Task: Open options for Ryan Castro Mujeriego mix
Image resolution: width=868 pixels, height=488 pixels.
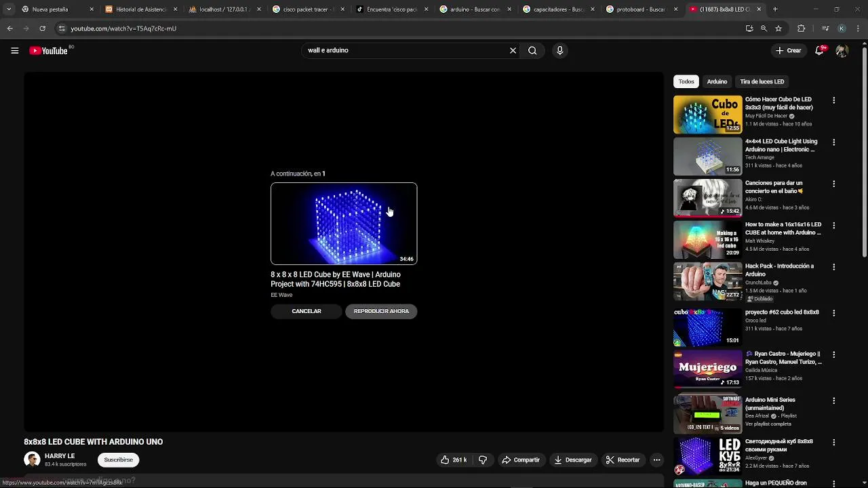Action: [833, 354]
